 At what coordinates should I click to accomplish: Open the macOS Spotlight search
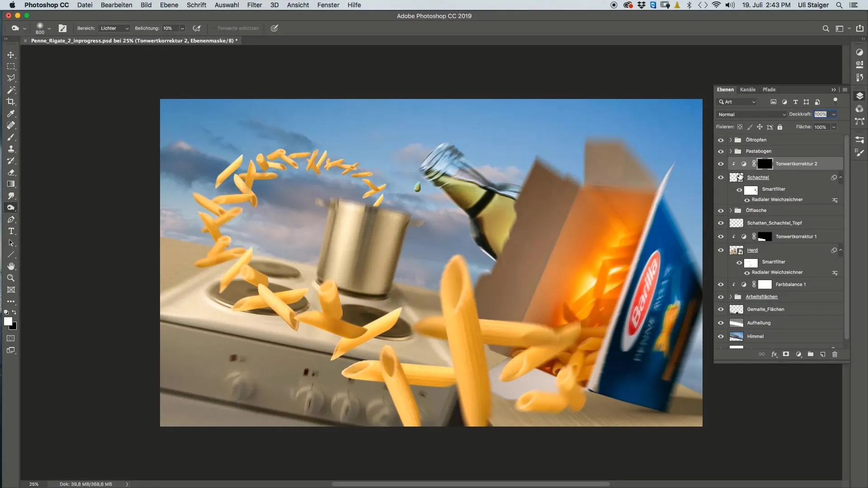point(839,5)
